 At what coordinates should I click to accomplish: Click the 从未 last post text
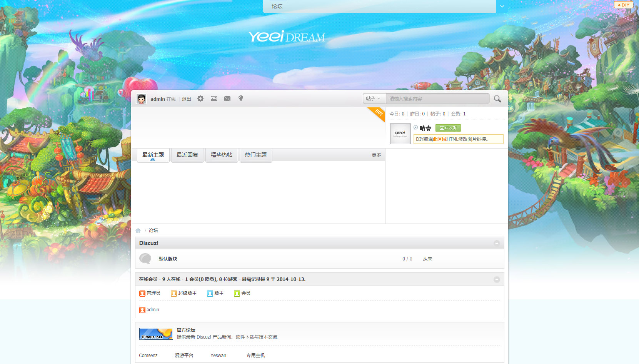click(427, 259)
